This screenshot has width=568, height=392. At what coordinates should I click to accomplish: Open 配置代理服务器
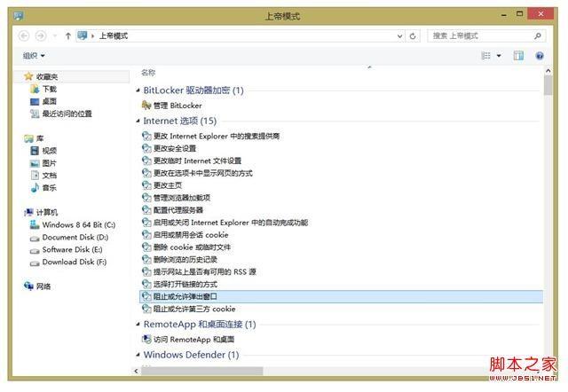click(x=178, y=210)
